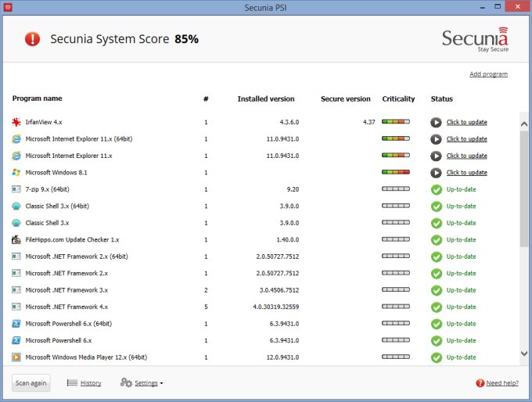
Task: Click the green checkmark for 7-zip 9.x
Action: coord(437,189)
